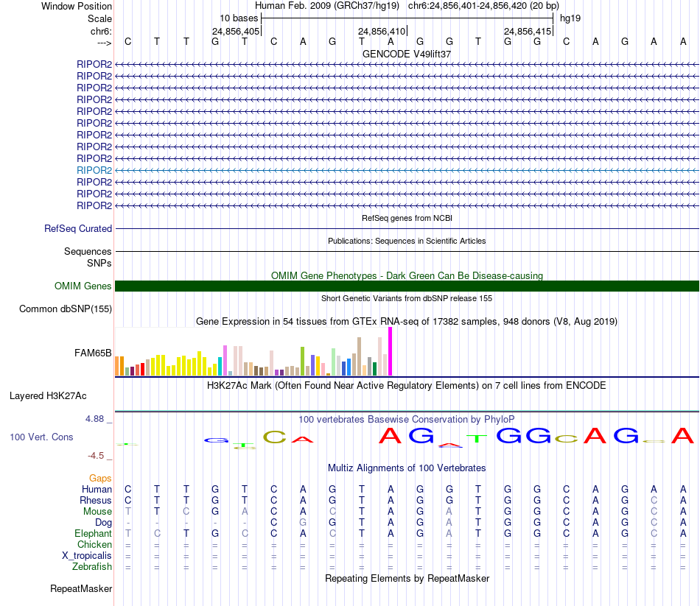This screenshot has height=606, width=700.
Task: Click the '100 Vert. Cons' label
Action: click(41, 437)
